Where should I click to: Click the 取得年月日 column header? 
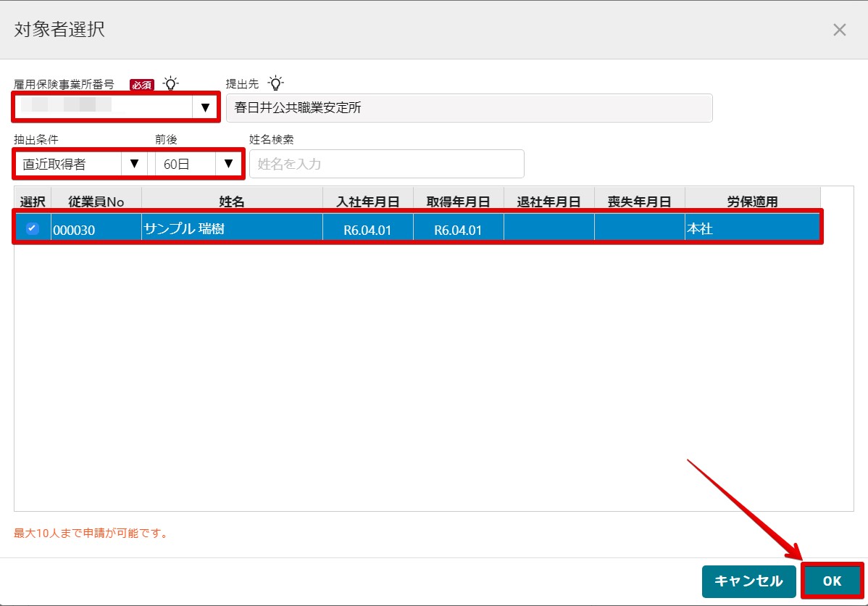point(459,202)
